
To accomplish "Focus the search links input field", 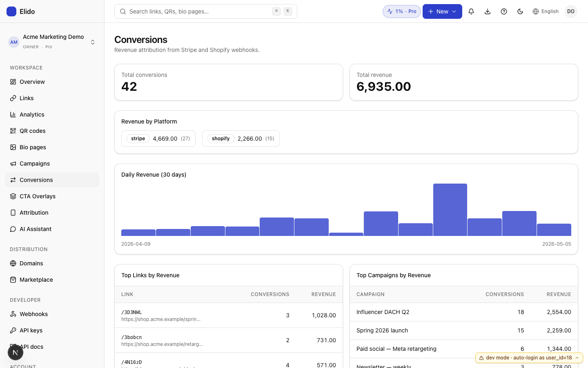I will click(x=206, y=11).
